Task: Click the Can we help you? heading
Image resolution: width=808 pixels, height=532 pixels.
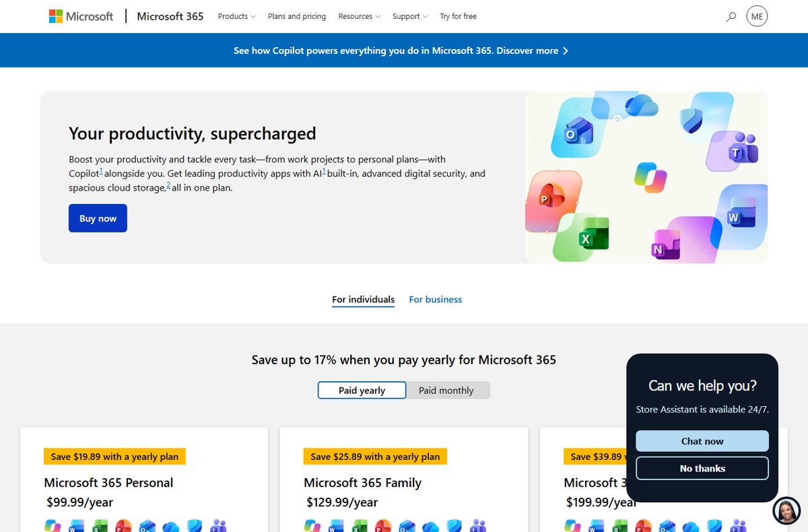Action: tap(702, 385)
